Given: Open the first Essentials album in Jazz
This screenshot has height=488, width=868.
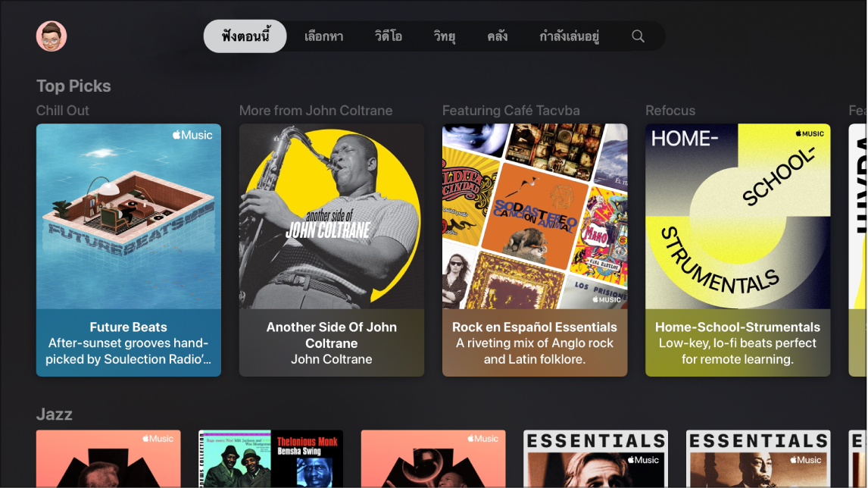Looking at the screenshot, I should (595, 458).
